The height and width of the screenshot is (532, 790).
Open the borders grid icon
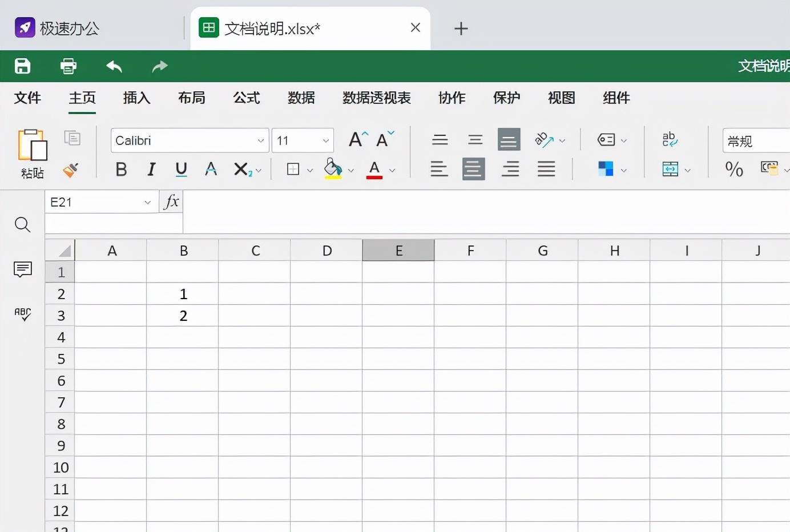293,169
